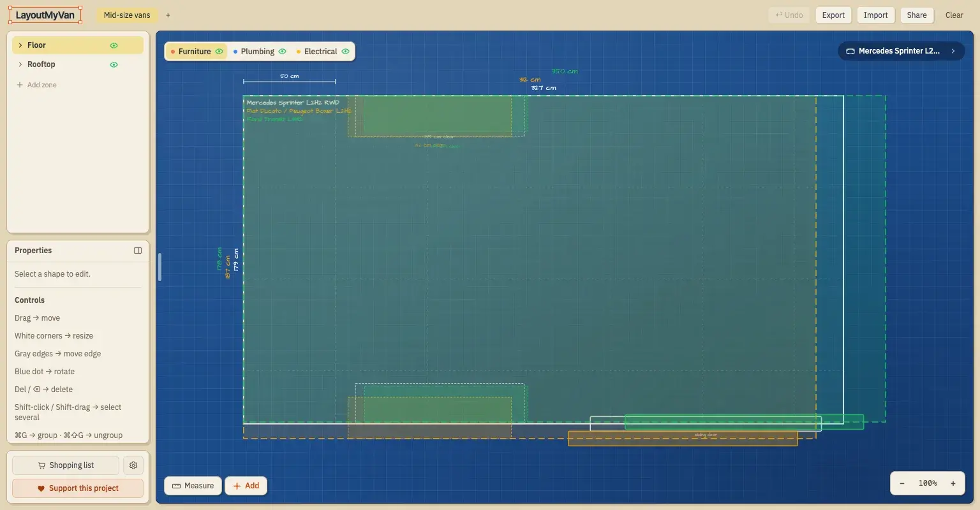The height and width of the screenshot is (510, 980).
Task: Click the "Mercedes Sprinter L2H2 RWD" canvas label
Action: pyautogui.click(x=293, y=103)
